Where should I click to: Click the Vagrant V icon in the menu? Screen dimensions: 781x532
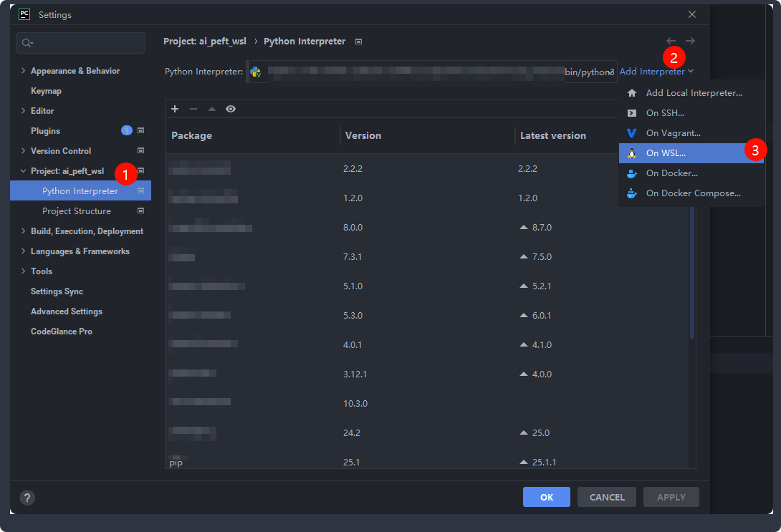[631, 133]
